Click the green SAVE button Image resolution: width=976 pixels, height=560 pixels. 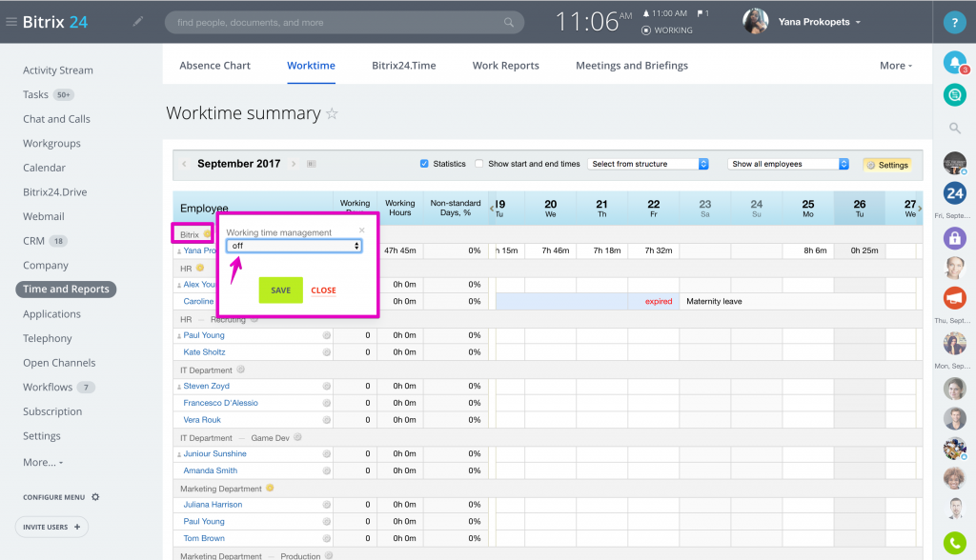point(281,290)
